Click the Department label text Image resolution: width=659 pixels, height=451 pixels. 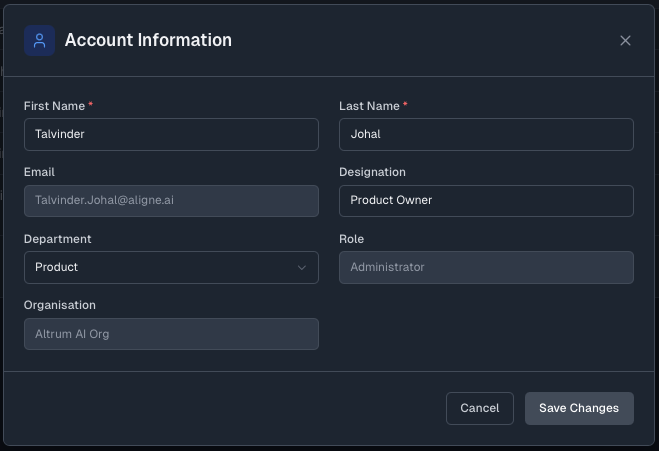coord(58,239)
